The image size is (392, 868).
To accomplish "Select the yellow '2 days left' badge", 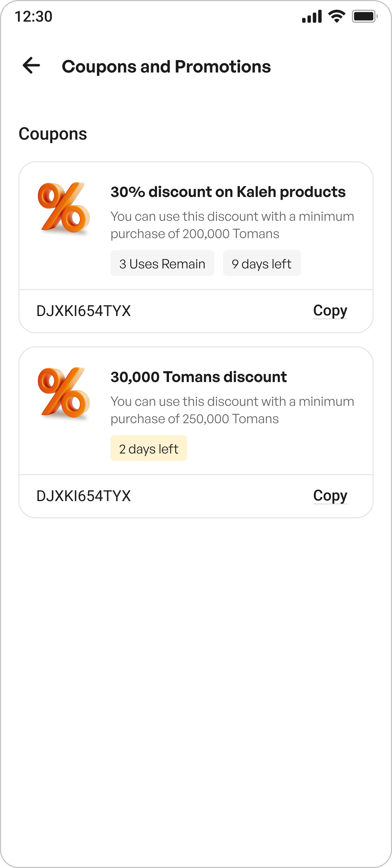I will point(149,448).
